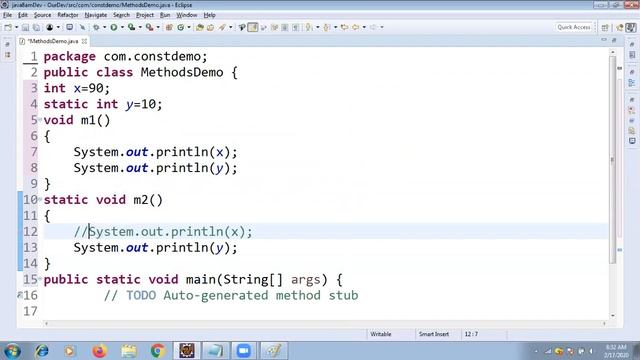Click the 'package com.constdemo;' code line
This screenshot has height=360, width=640.
click(x=125, y=56)
